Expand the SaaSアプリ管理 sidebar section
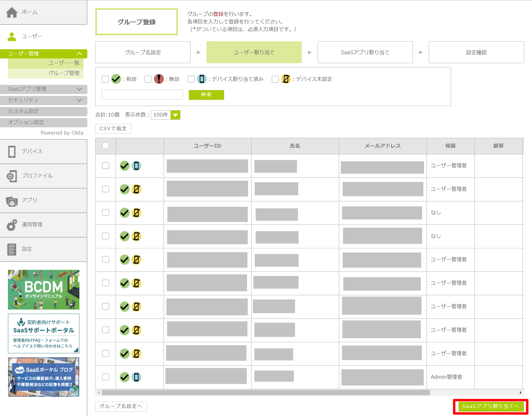 click(x=44, y=89)
